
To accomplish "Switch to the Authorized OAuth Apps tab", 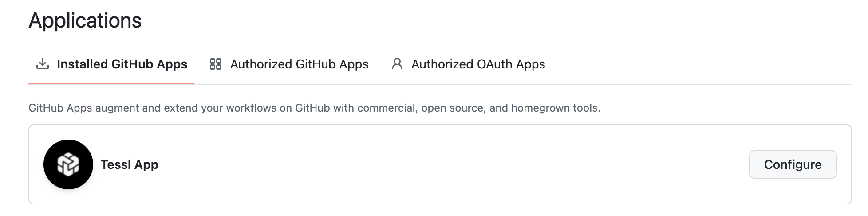I will point(478,64).
